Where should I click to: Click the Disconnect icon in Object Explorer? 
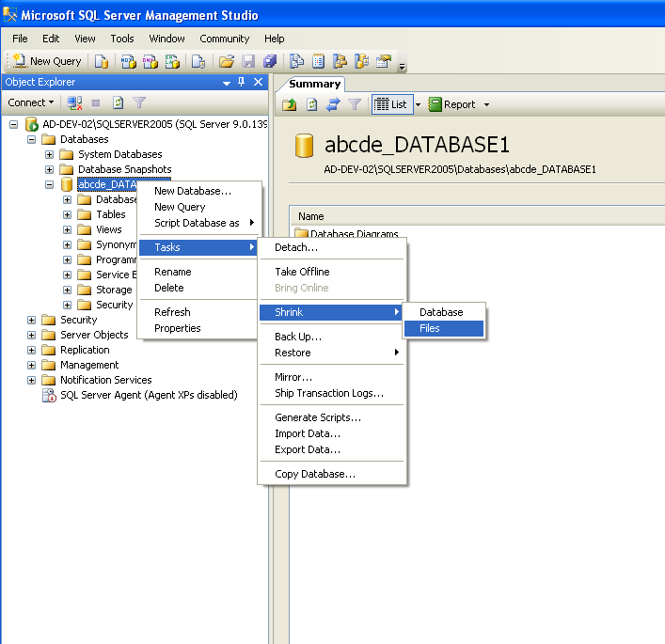pos(74,102)
